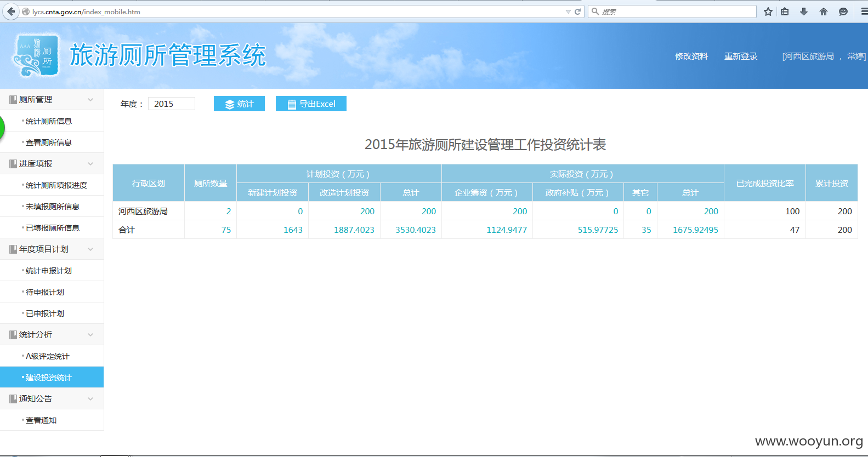Open downloads arrow icon
Image resolution: width=868 pixels, height=457 pixels.
tap(804, 12)
